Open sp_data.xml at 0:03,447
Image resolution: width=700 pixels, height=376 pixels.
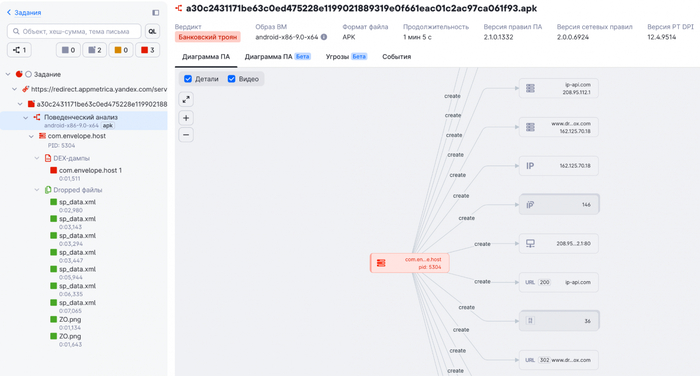[77, 252]
